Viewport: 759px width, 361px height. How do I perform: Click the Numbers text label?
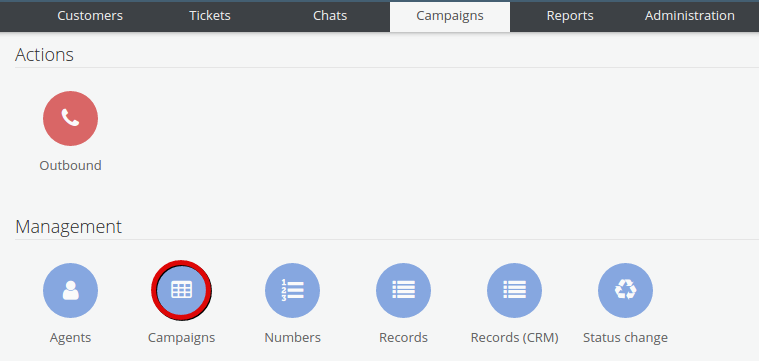pos(292,337)
